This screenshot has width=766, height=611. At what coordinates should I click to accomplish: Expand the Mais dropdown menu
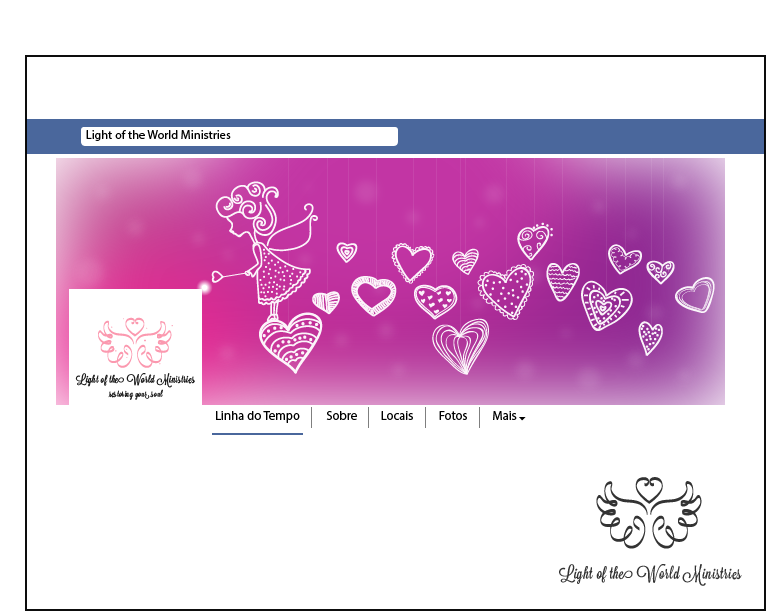[x=509, y=416]
